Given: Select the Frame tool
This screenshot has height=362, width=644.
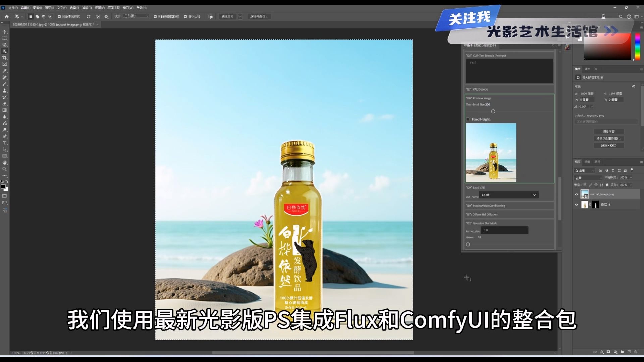Looking at the screenshot, I should pos(5,64).
